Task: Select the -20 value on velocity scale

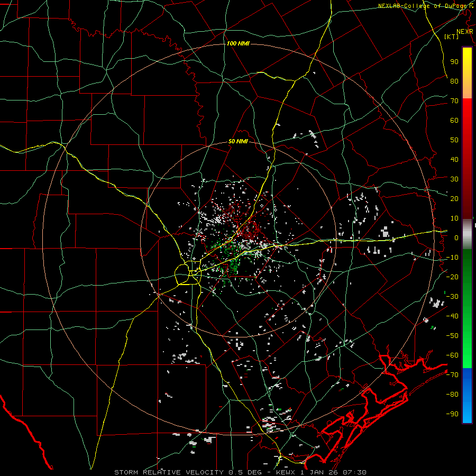Action: tap(452, 277)
